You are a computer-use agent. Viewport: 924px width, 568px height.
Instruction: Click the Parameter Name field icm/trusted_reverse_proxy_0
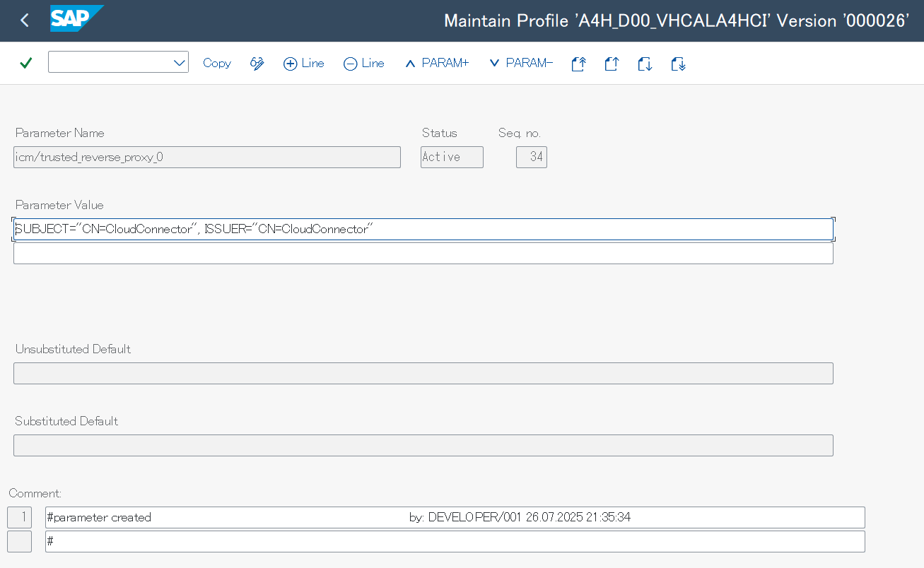[x=207, y=157]
